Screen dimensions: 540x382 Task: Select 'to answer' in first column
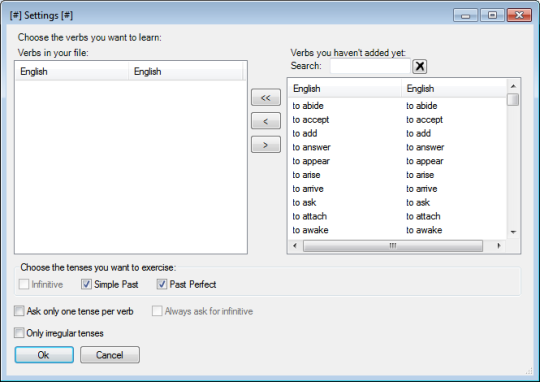pyautogui.click(x=311, y=147)
